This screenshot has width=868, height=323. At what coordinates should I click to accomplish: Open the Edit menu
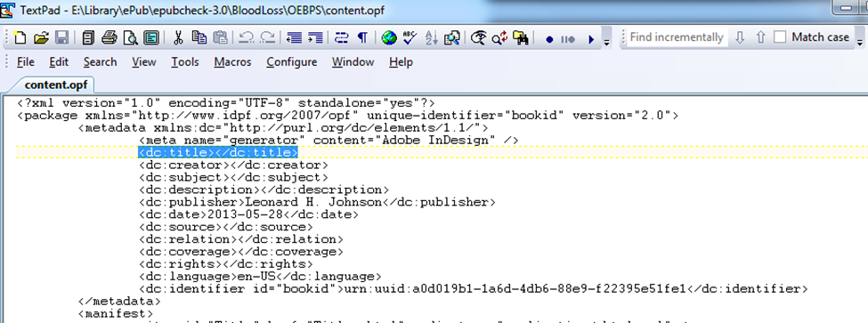59,62
